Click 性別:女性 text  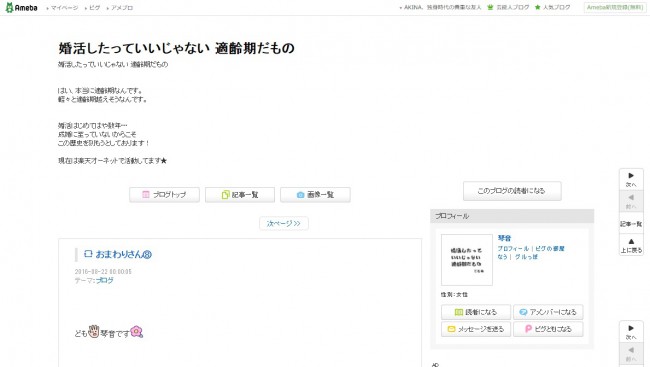[x=454, y=294]
